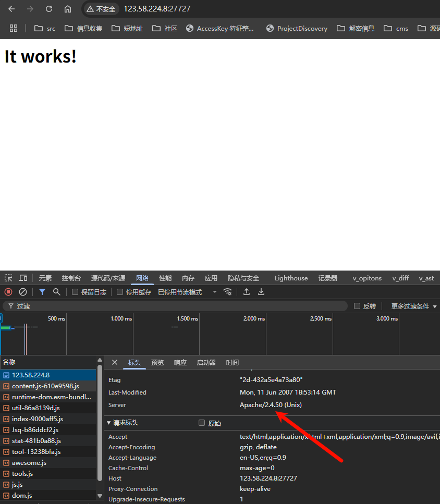Select content.js-610e9598.js in request list
Viewport: 440px width, 504px height.
(x=45, y=386)
